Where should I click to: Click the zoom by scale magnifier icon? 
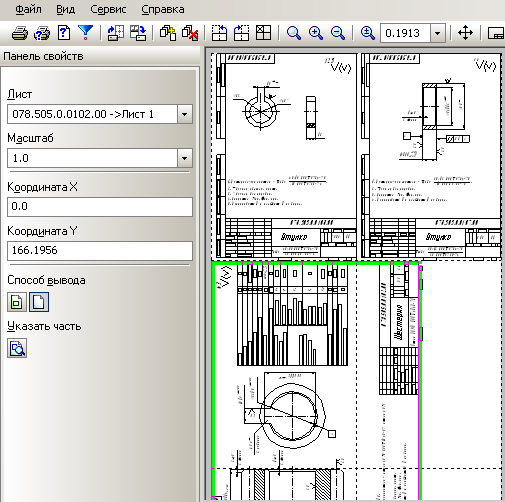[x=368, y=33]
